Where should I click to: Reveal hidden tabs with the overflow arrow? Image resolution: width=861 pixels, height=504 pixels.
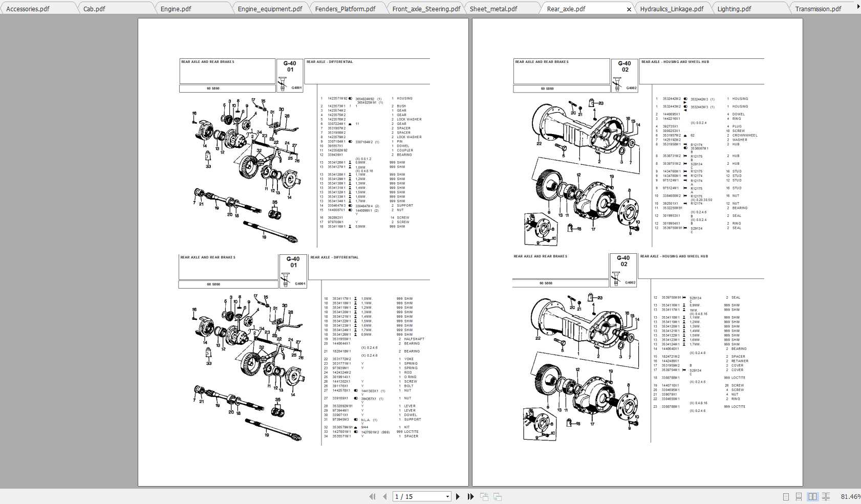[x=858, y=5]
